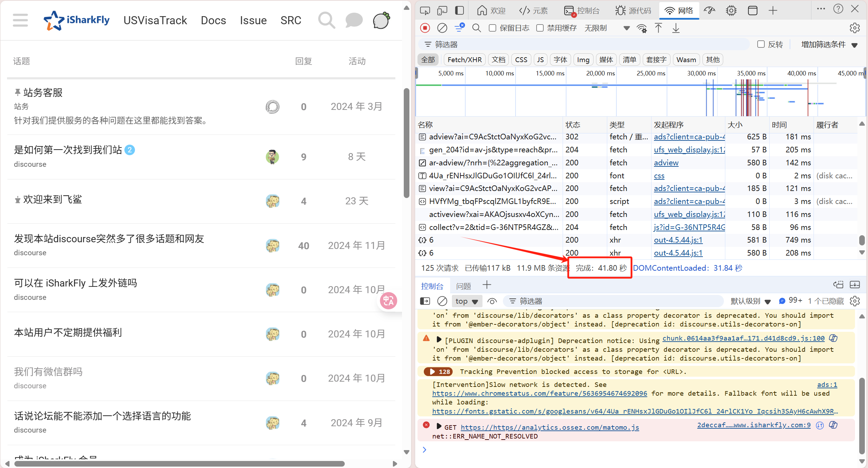Switch to the 元素 tab
The width and height of the screenshot is (868, 468).
click(533, 11)
